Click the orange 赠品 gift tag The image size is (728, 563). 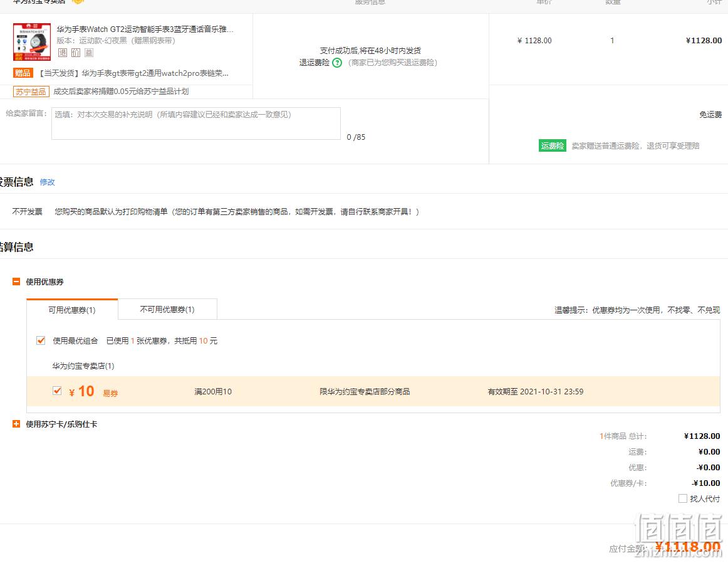pyautogui.click(x=23, y=73)
